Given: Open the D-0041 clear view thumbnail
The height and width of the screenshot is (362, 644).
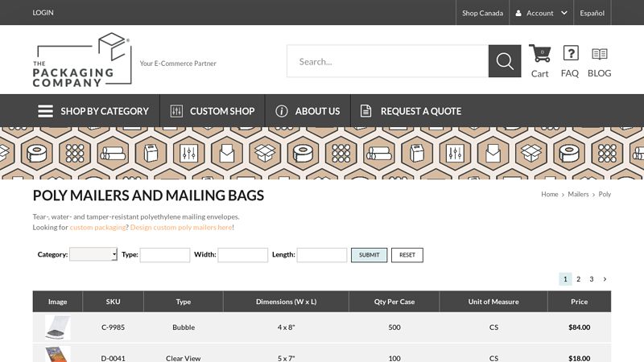Looking at the screenshot, I should (57, 354).
